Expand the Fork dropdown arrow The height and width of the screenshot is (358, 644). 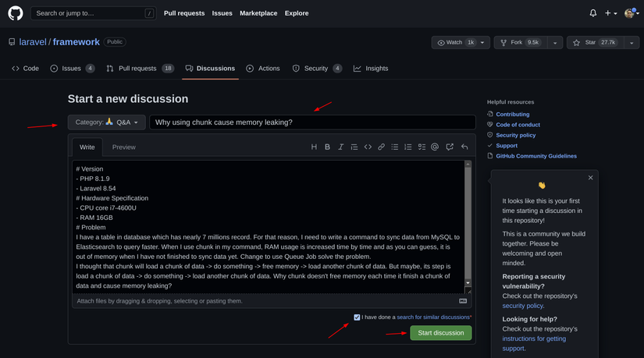coord(555,42)
